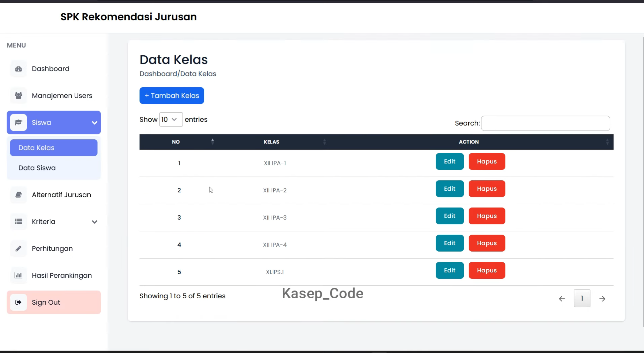Click the Perhitungan pencil icon
The image size is (644, 353).
18,249
